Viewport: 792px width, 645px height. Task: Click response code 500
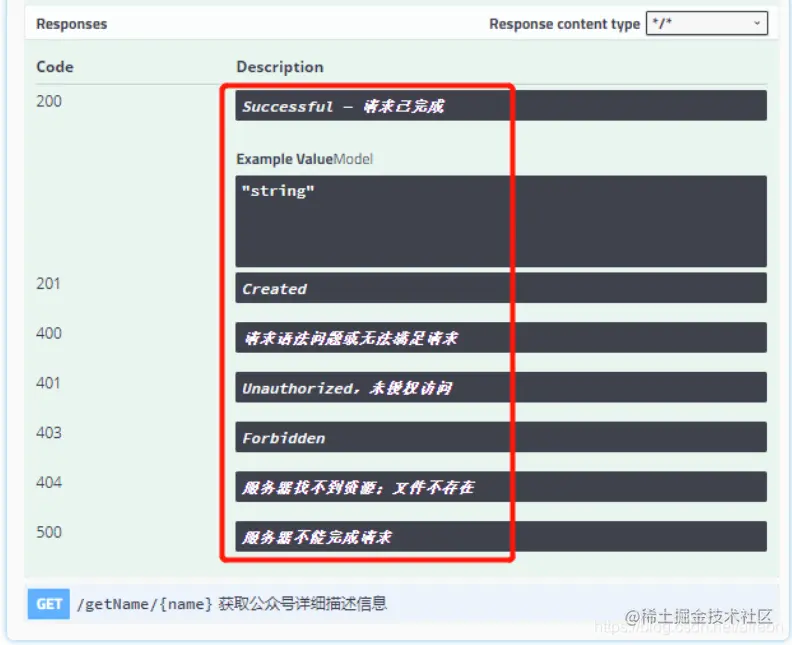tap(49, 532)
